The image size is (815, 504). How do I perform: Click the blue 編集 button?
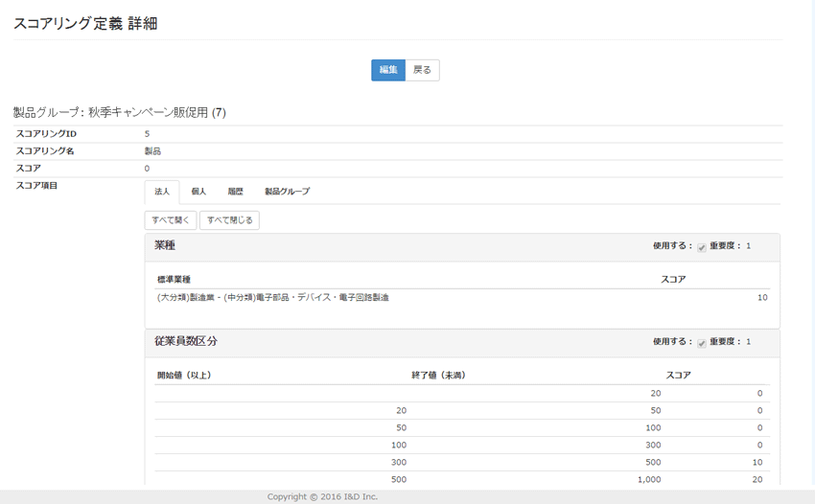387,70
